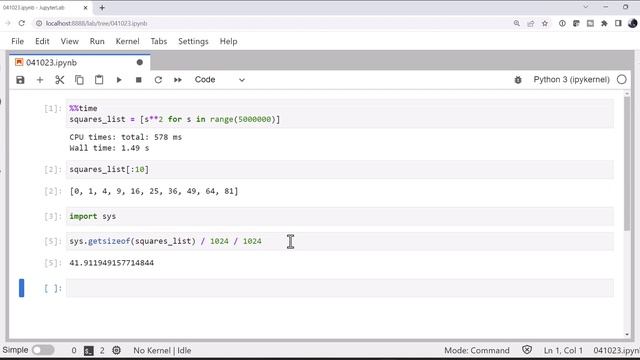
Task: Insert a cell below with plus icon
Action: tap(40, 80)
